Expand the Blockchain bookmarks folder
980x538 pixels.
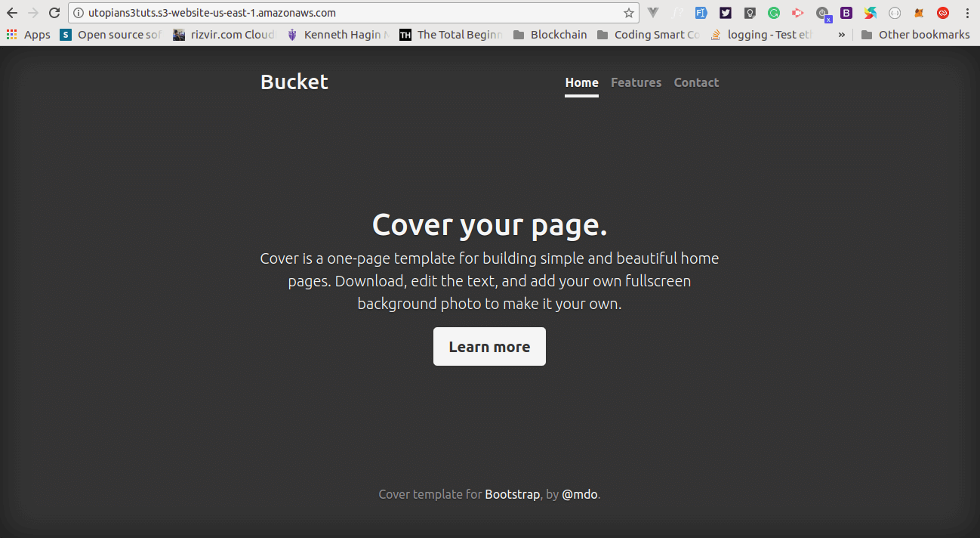point(550,35)
